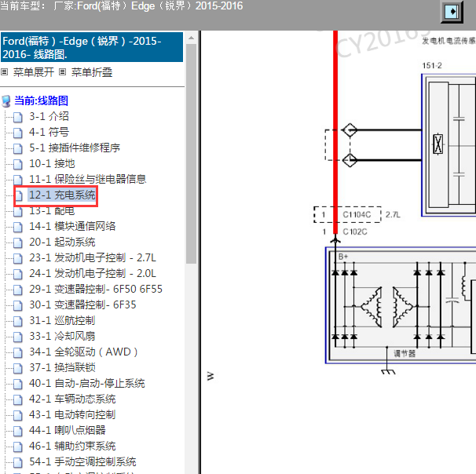The width and height of the screenshot is (476, 474).
Task: Click the 2.7L label beside C1104C
Action: point(393,215)
